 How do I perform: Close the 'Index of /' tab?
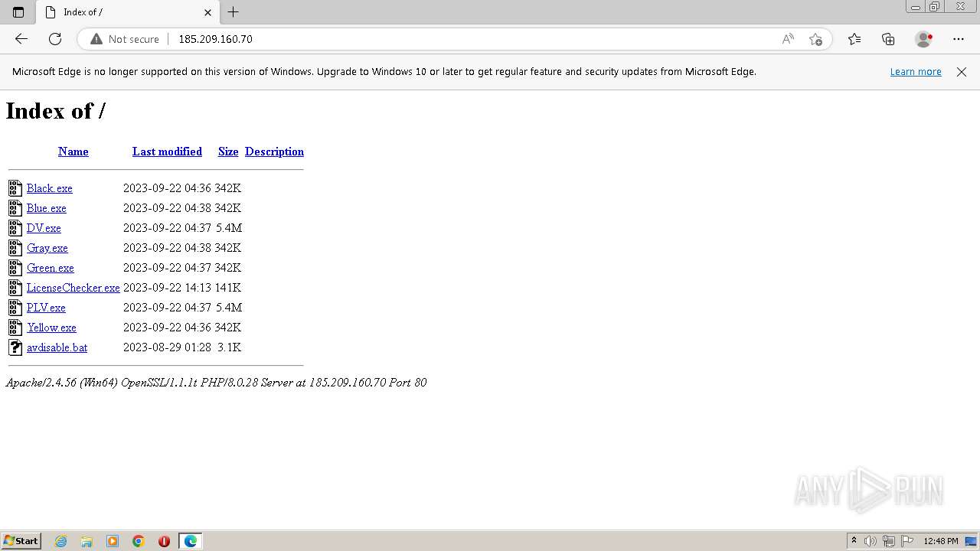(x=208, y=12)
